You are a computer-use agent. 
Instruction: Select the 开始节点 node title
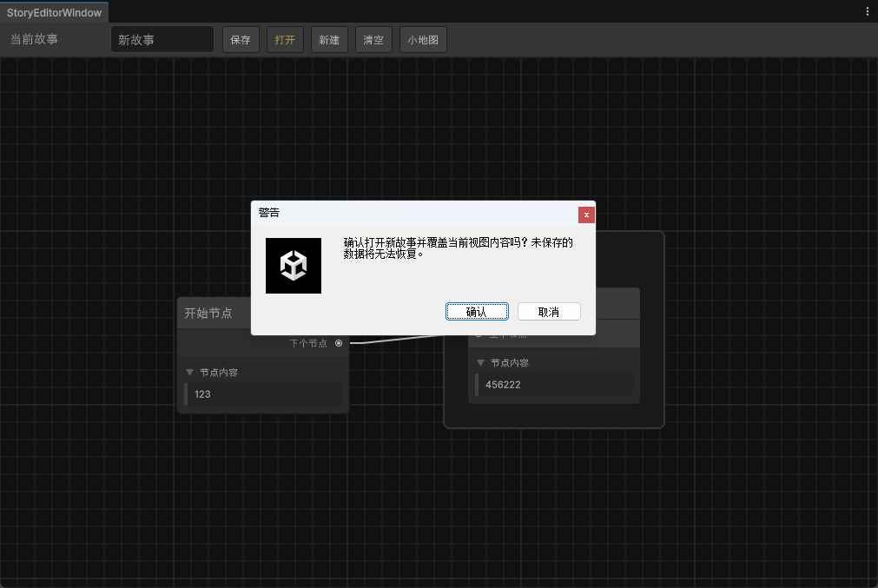click(208, 314)
